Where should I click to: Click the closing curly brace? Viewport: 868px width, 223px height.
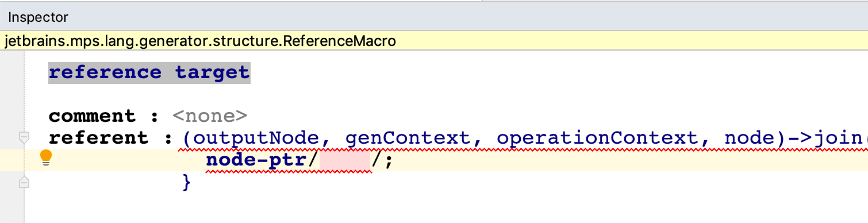tap(186, 183)
